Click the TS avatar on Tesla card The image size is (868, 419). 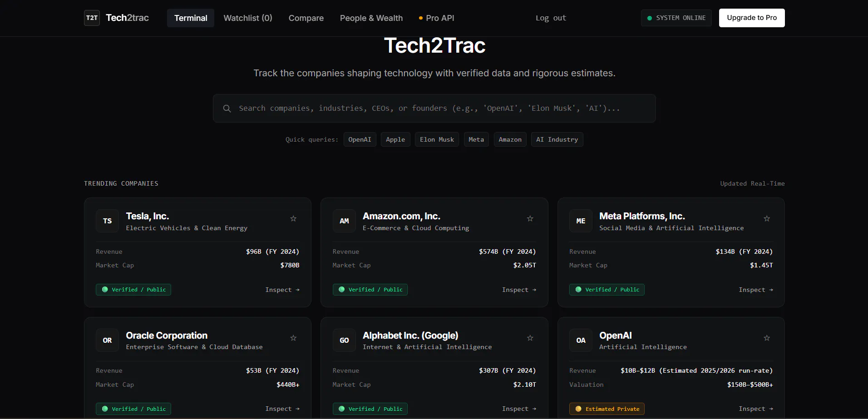107,221
